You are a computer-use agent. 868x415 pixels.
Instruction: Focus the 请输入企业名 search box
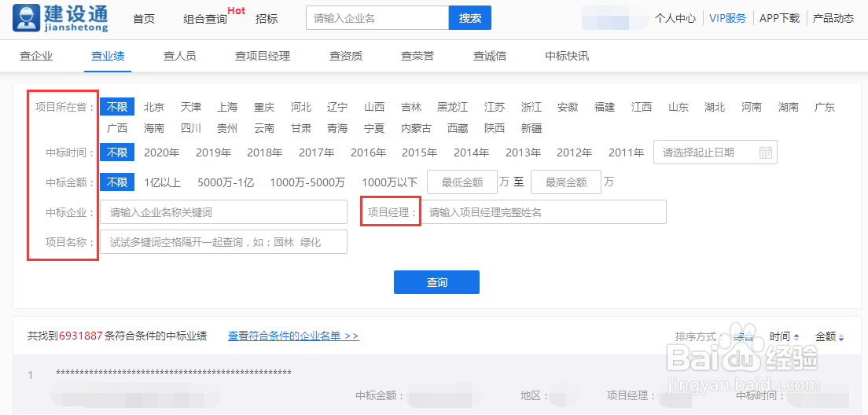point(377,18)
